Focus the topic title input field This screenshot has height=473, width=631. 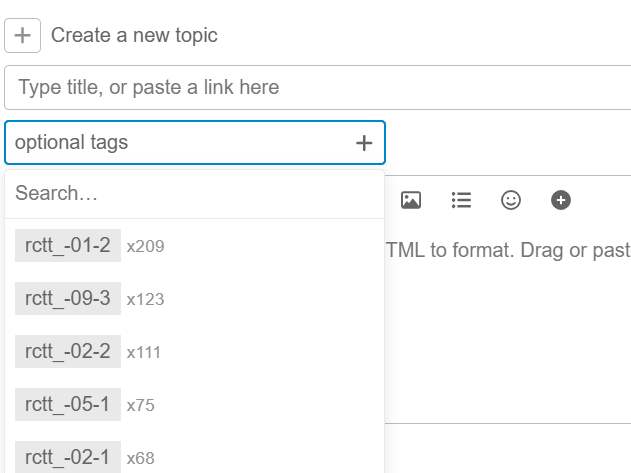316,87
